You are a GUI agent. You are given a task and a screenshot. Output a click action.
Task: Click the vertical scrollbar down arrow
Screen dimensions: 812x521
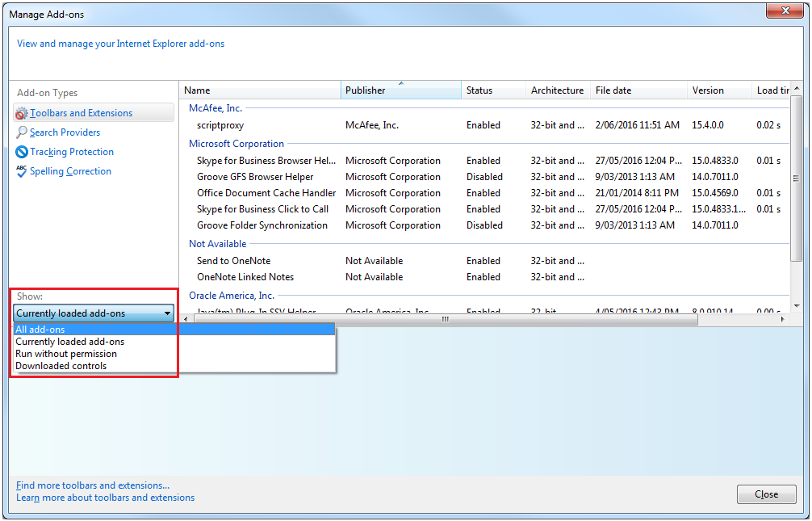pos(797,306)
